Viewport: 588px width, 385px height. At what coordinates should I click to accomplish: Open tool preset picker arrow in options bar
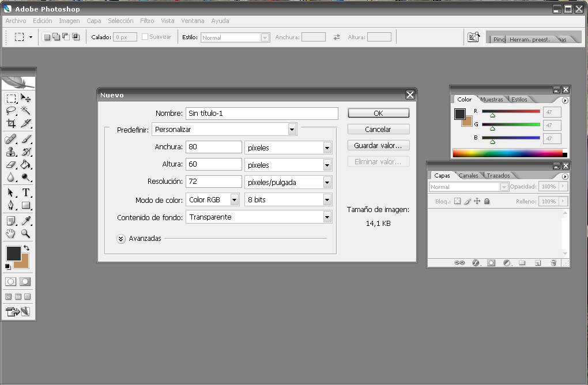(31, 37)
